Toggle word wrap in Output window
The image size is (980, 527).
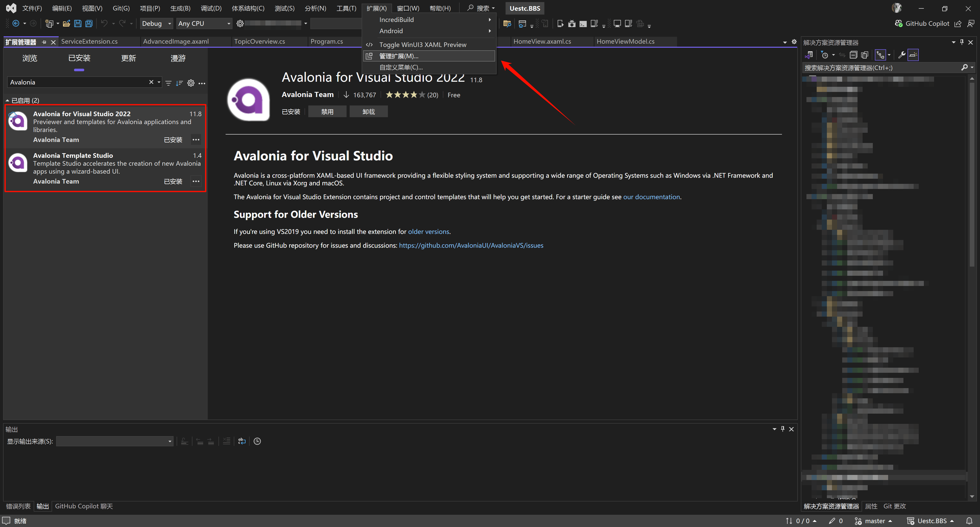coord(242,441)
